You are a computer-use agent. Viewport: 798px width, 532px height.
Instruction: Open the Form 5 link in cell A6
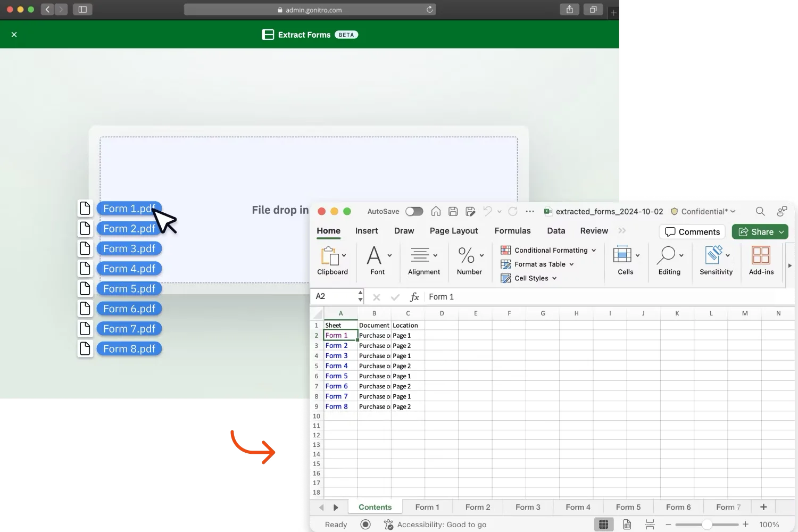coord(336,376)
